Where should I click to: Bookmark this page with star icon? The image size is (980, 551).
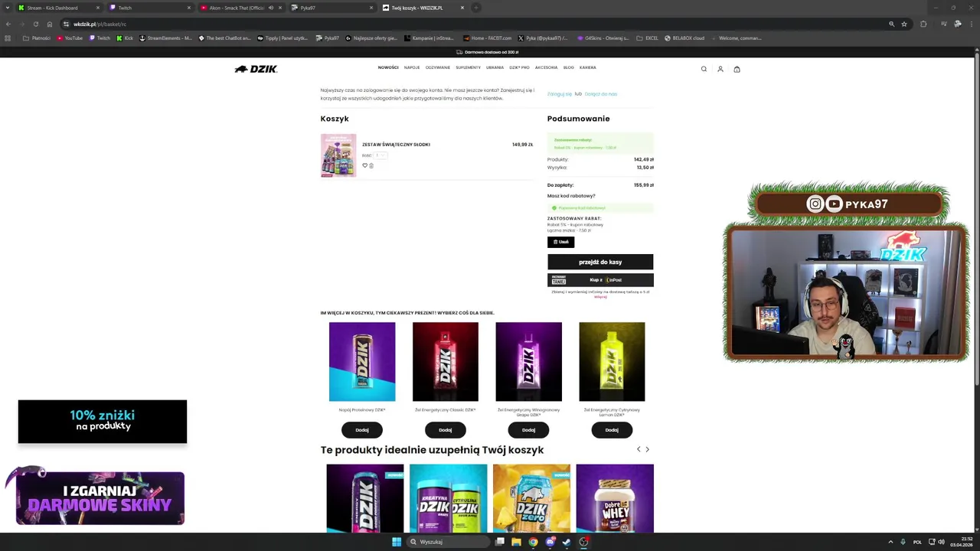[x=904, y=24]
